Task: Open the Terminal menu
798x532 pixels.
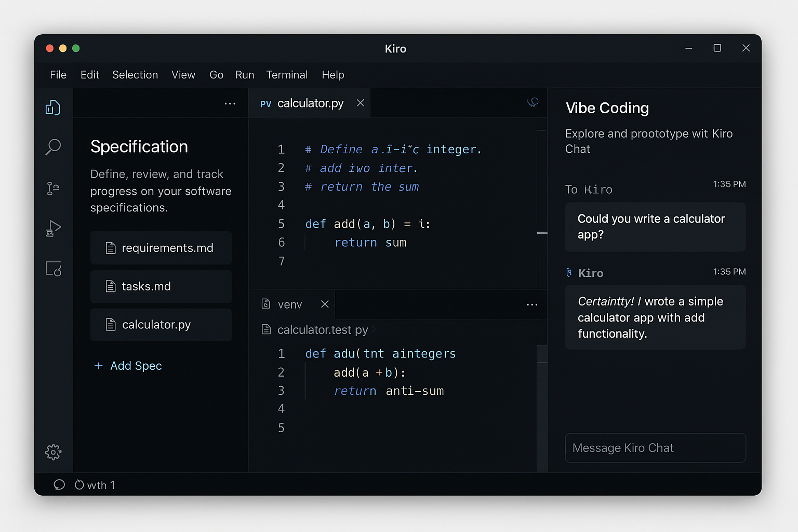Action: pos(287,75)
